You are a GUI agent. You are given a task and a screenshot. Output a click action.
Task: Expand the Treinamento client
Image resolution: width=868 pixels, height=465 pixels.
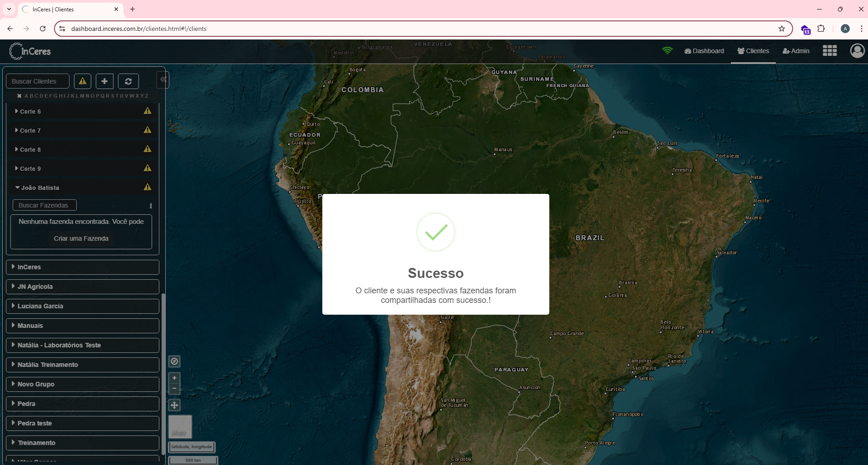[83, 443]
